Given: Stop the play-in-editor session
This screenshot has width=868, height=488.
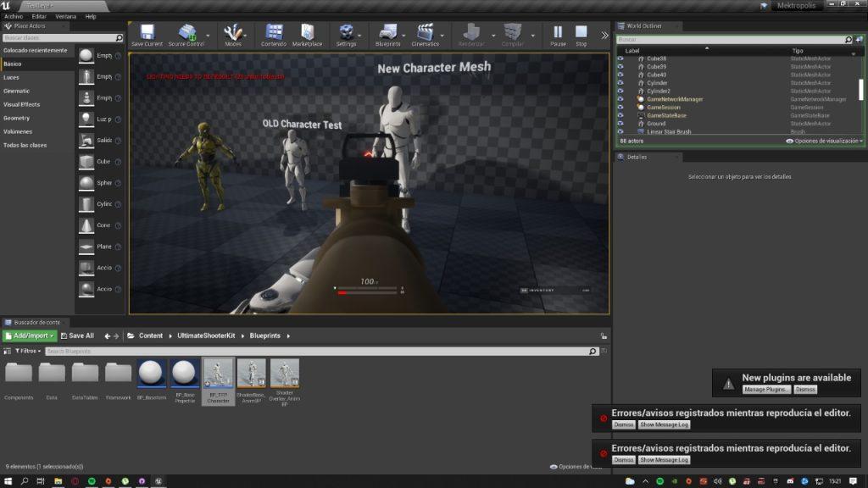Looking at the screenshot, I should (x=581, y=34).
